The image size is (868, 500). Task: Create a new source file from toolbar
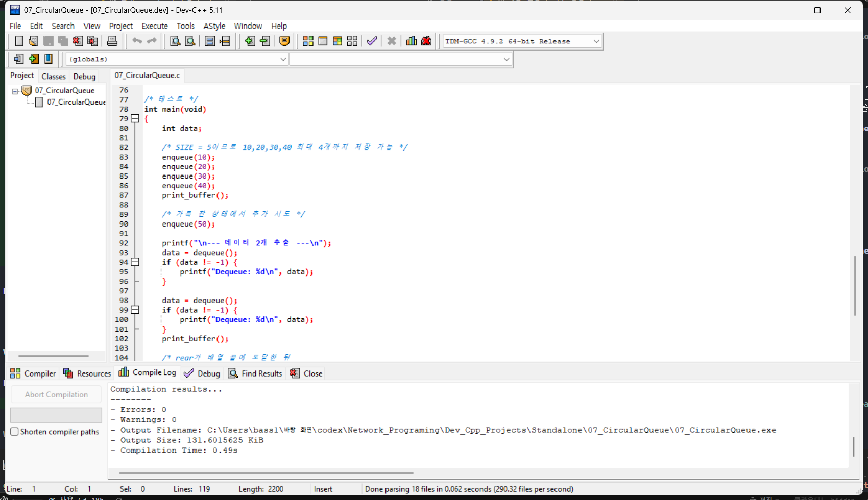19,41
